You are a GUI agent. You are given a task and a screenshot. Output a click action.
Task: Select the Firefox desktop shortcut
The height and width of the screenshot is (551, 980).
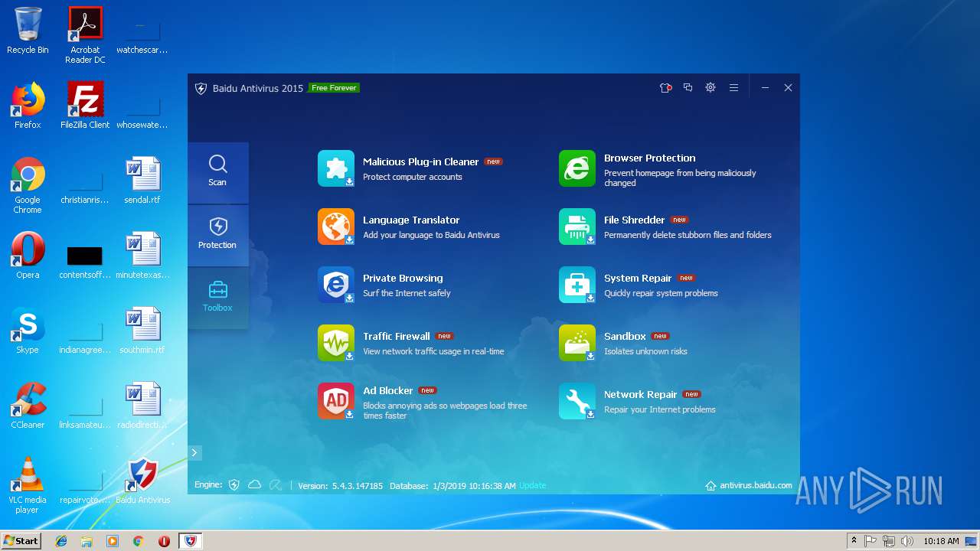coord(28,106)
